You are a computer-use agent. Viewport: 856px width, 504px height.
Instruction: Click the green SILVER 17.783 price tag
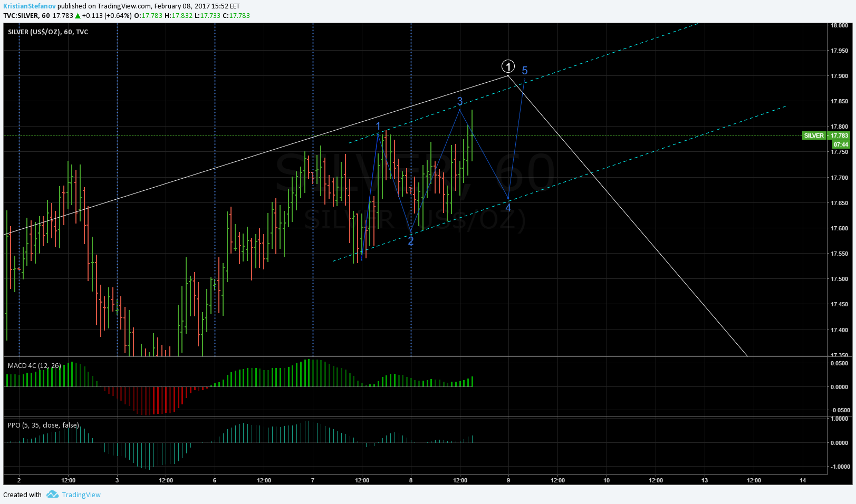coord(826,135)
